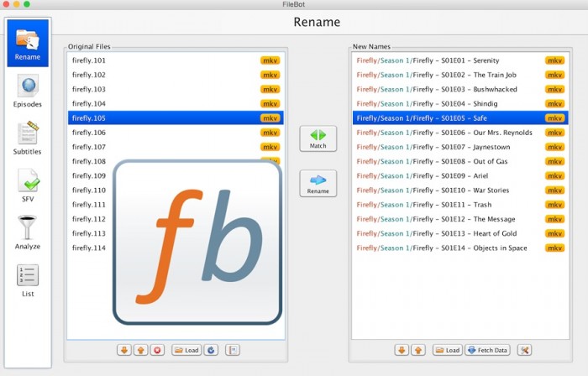The width and height of the screenshot is (588, 376).
Task: Select the S01E01 - Serenity new name
Action: tap(460, 60)
